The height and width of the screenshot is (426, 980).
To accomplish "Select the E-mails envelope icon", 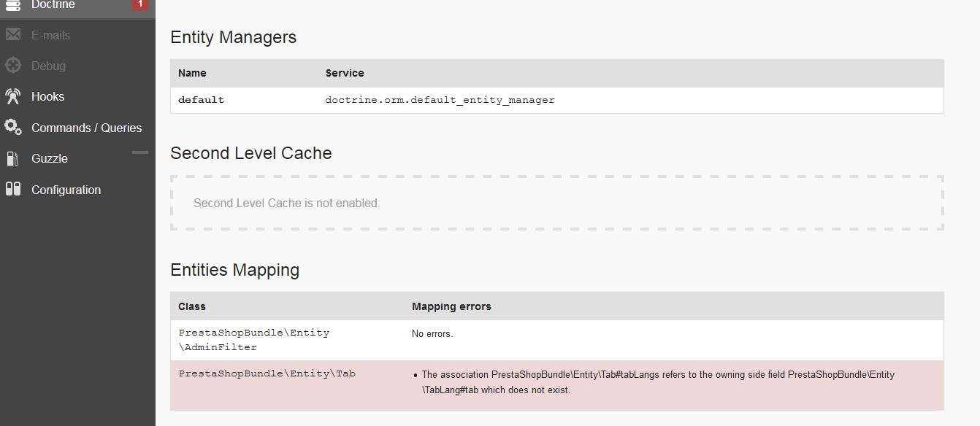I will point(12,34).
